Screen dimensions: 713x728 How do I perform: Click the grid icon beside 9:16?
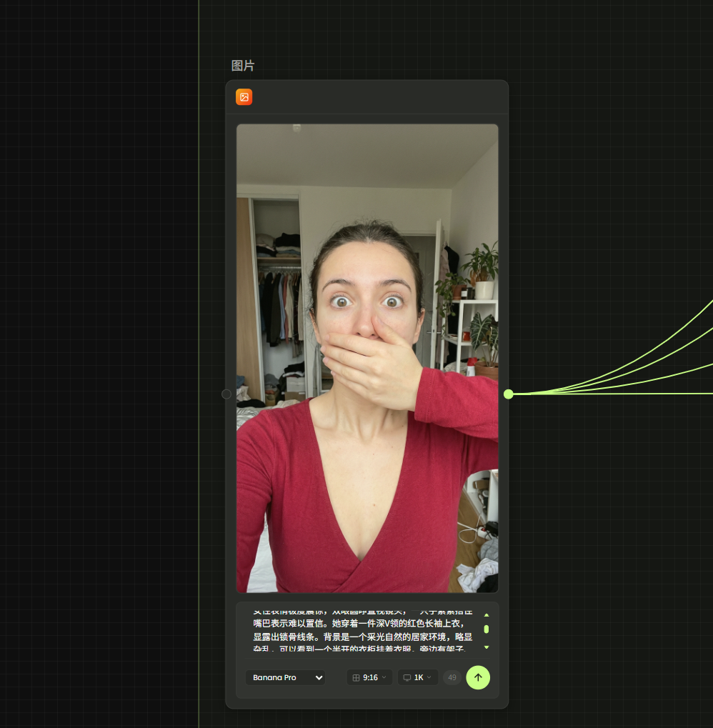[x=356, y=677]
